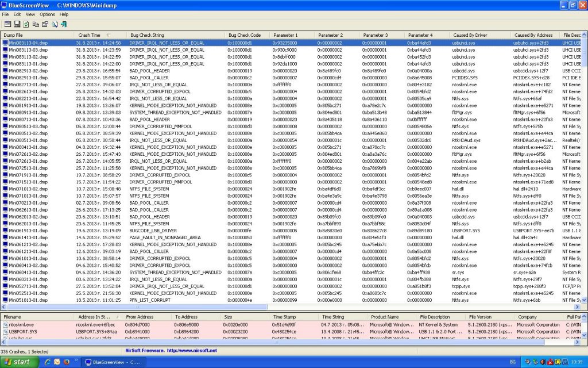Viewport: 588px width, 368px height.
Task: Open the Properties toolbar icon
Action: 45,24
